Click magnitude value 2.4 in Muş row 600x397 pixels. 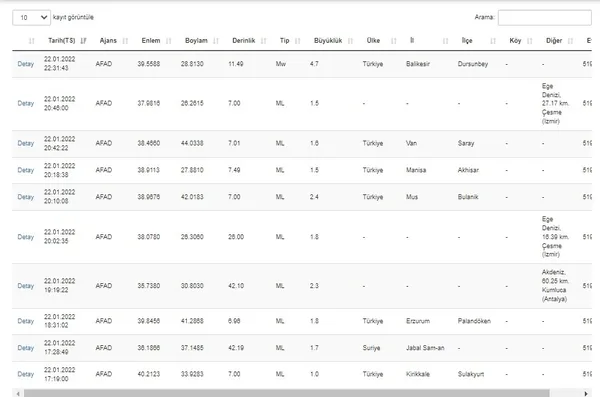[x=314, y=197]
